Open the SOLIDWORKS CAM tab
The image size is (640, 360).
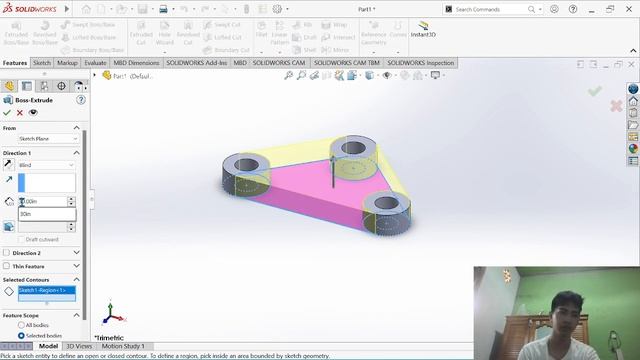coord(279,63)
